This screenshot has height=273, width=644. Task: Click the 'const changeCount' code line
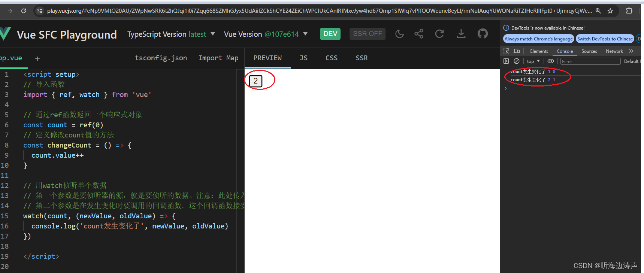tap(77, 145)
